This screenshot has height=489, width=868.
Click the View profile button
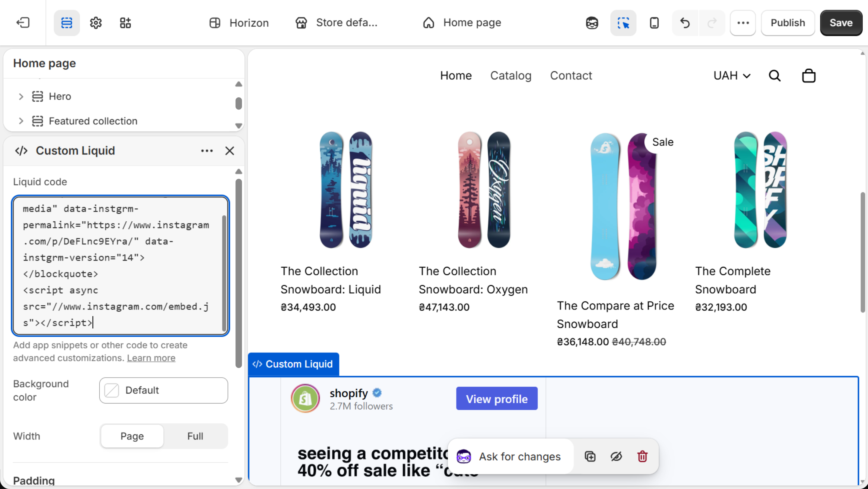pos(497,399)
